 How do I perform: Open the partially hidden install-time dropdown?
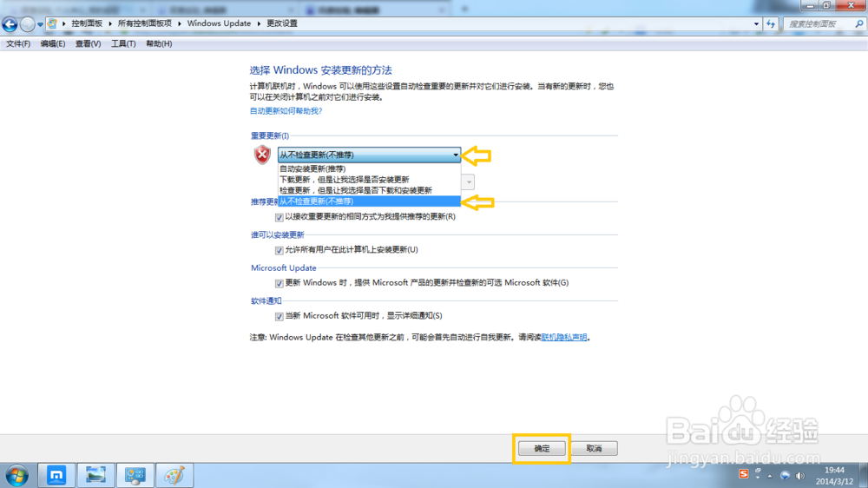click(469, 181)
